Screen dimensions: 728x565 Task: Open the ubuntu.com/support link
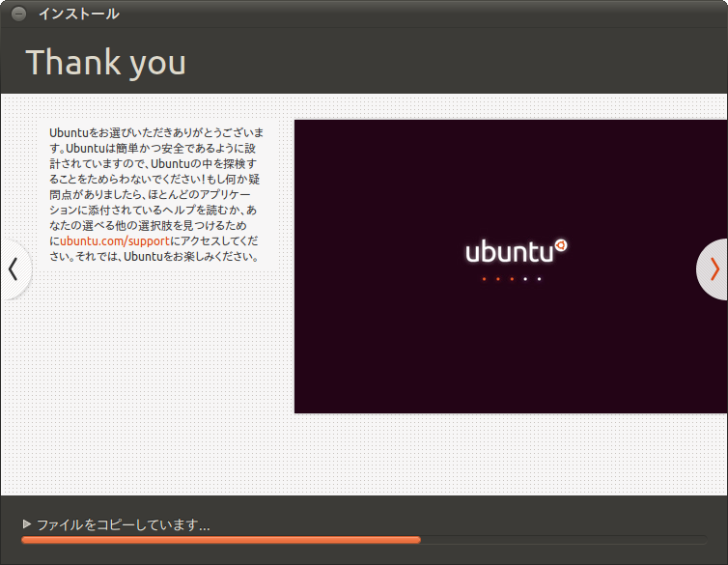(115, 240)
